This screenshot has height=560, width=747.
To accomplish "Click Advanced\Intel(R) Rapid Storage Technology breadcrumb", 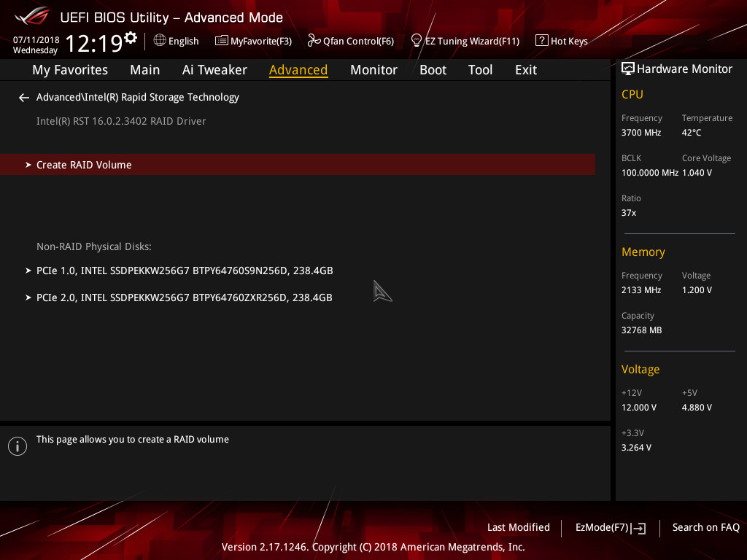I will click(138, 97).
